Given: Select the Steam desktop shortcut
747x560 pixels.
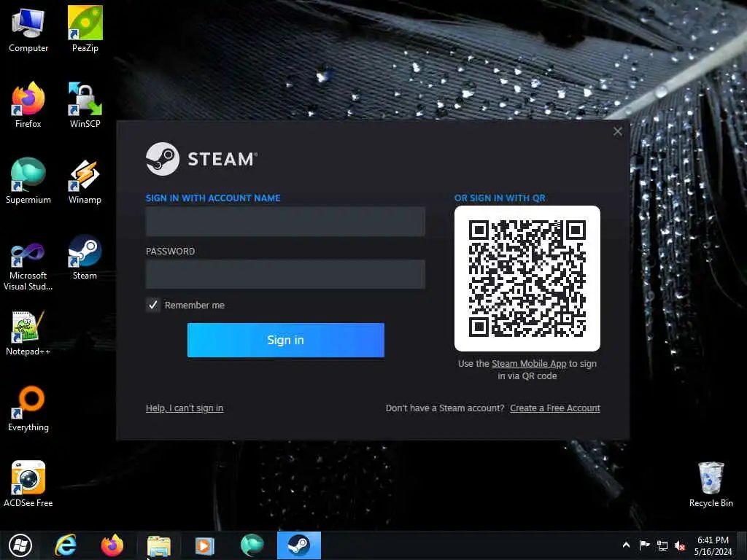Looking at the screenshot, I should pos(85,256).
